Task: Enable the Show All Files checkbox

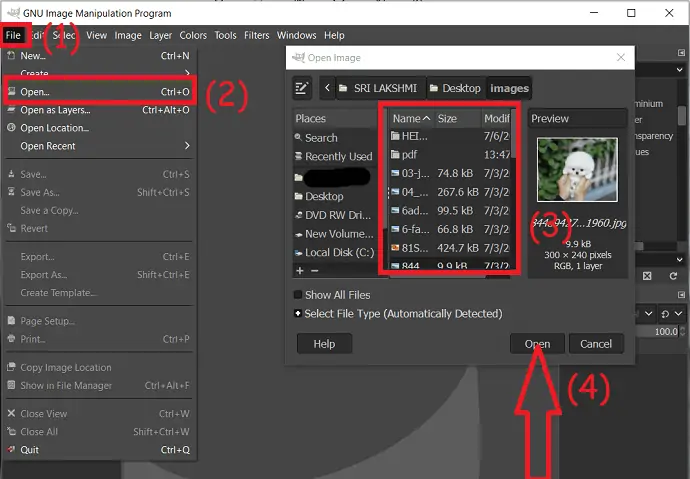Action: [x=298, y=295]
